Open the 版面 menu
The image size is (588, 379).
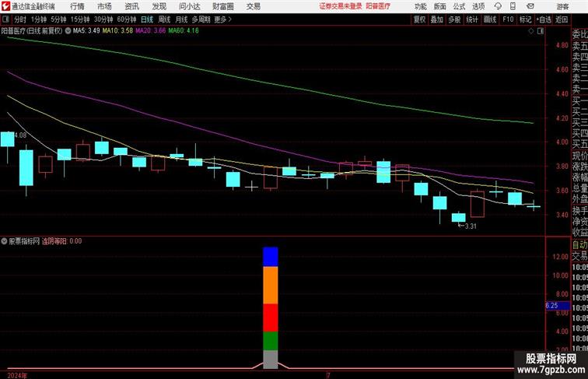click(440, 6)
